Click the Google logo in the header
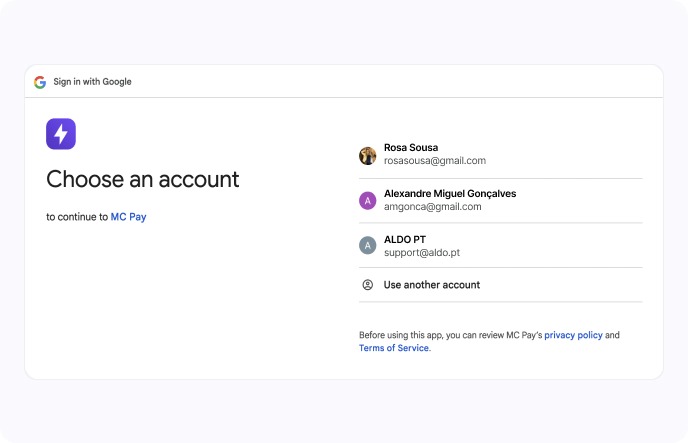The height and width of the screenshot is (443, 688). (x=40, y=82)
